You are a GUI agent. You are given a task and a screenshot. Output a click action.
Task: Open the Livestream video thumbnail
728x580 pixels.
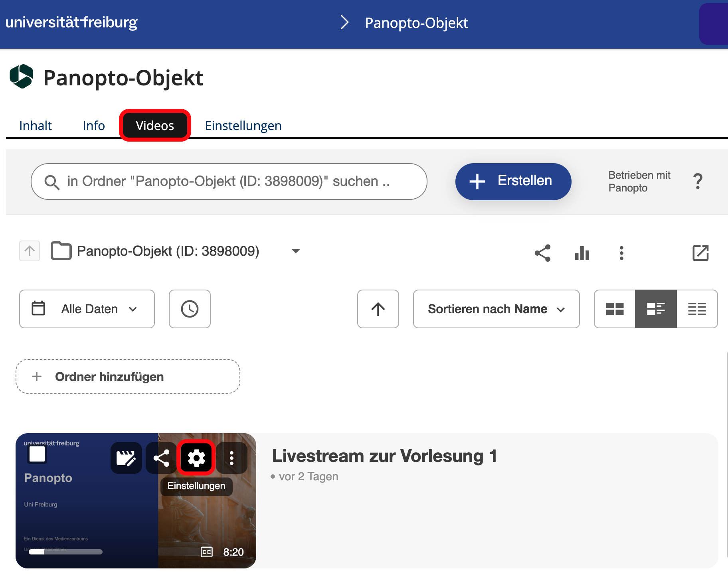(x=136, y=501)
